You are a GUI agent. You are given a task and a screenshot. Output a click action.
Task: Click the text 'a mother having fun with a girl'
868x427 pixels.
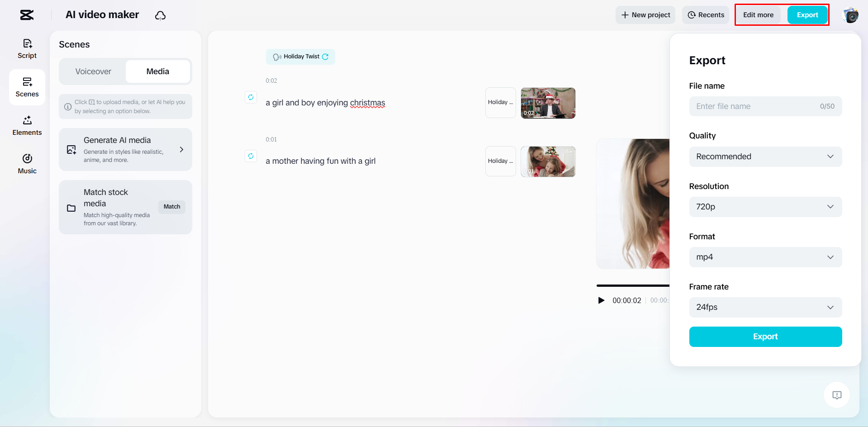point(321,161)
